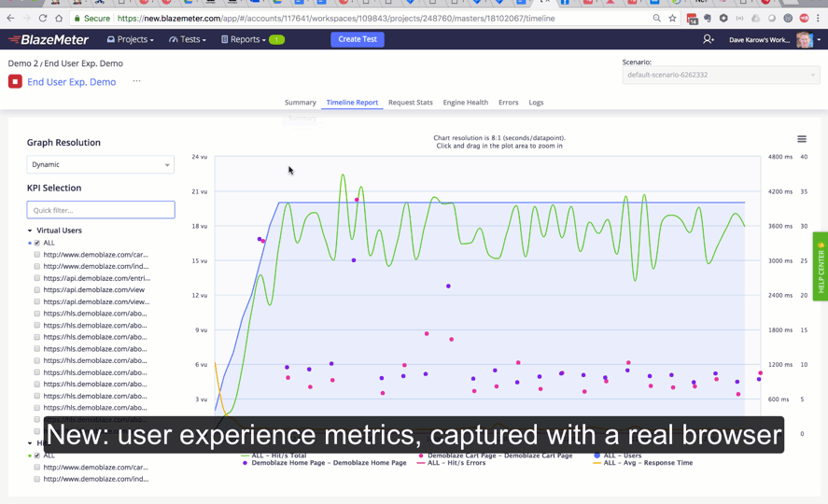
Task: Collapse the Virtual Users section
Action: point(30,231)
